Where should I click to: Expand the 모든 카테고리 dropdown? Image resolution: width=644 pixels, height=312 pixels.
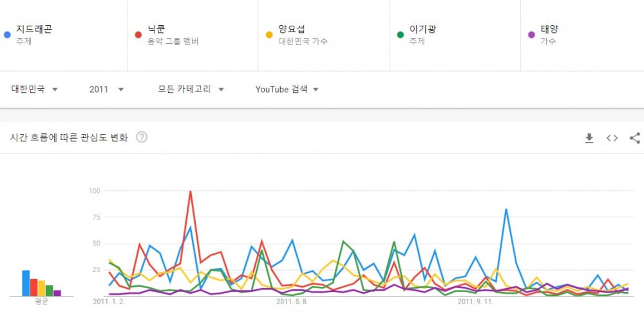click(191, 89)
